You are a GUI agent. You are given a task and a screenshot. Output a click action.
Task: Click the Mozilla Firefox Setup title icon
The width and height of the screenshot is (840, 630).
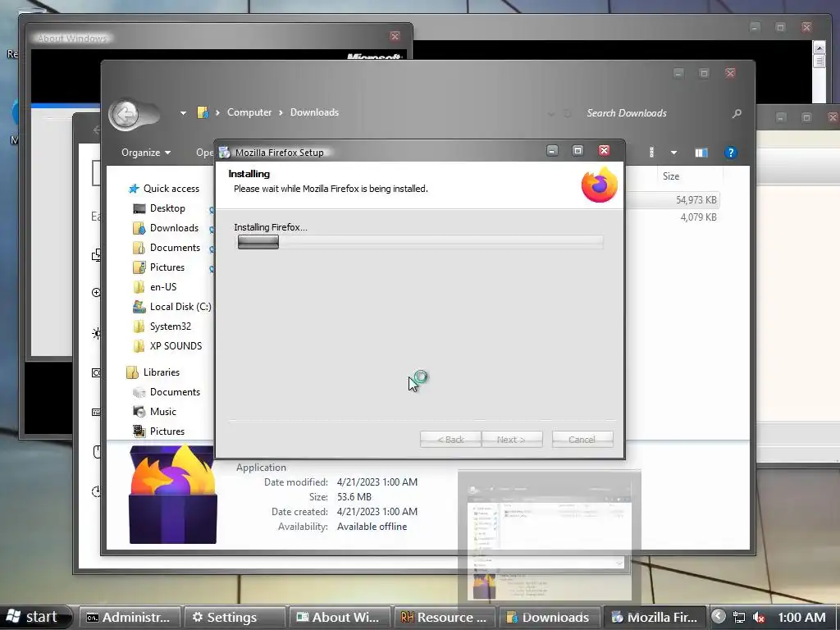click(225, 153)
